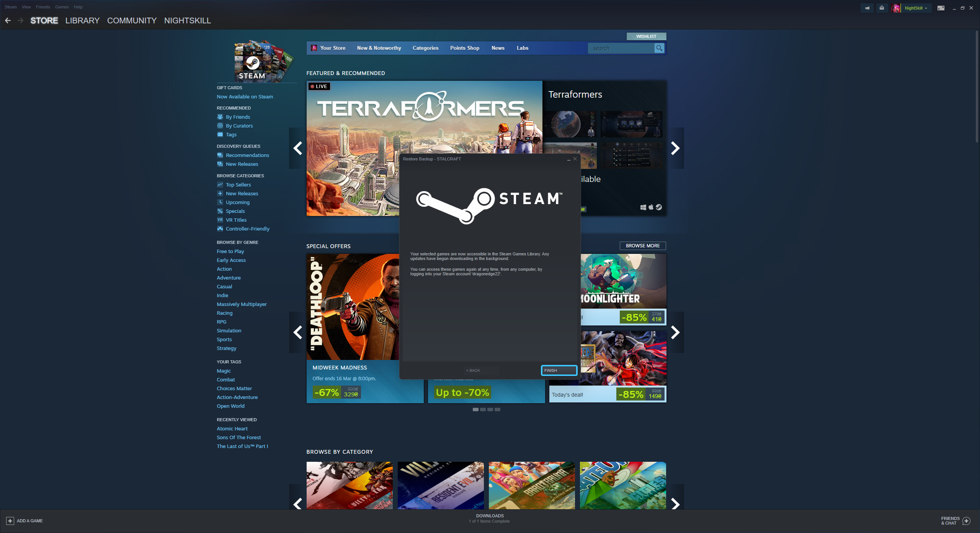Open the Open World tag
The image size is (980, 533).
pyautogui.click(x=230, y=406)
